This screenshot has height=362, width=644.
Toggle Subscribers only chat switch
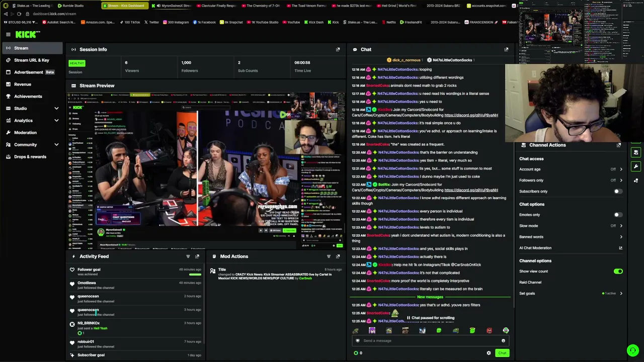618,191
